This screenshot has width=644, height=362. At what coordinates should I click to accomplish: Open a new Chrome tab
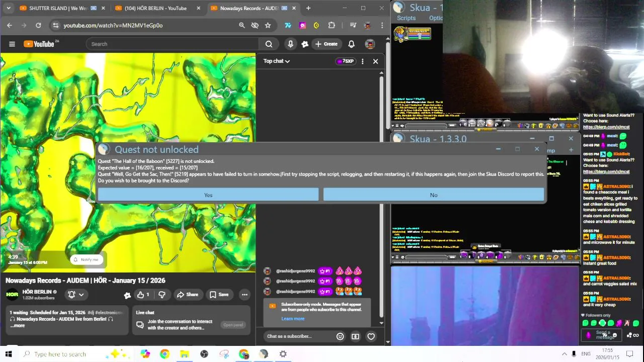tap(308, 8)
